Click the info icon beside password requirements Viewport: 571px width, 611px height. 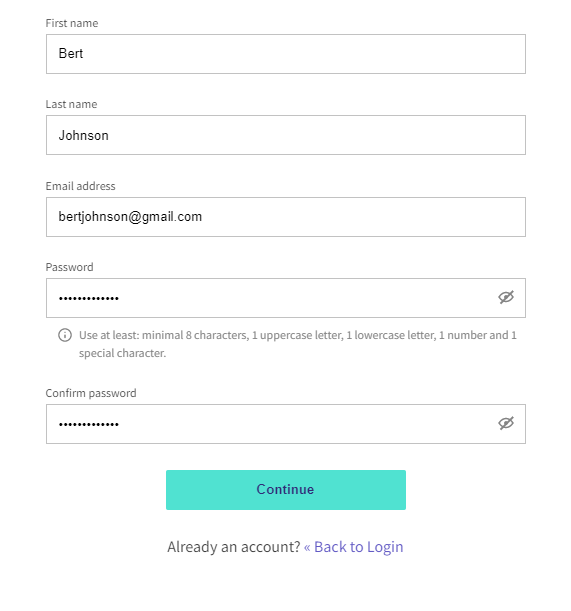[x=65, y=335]
